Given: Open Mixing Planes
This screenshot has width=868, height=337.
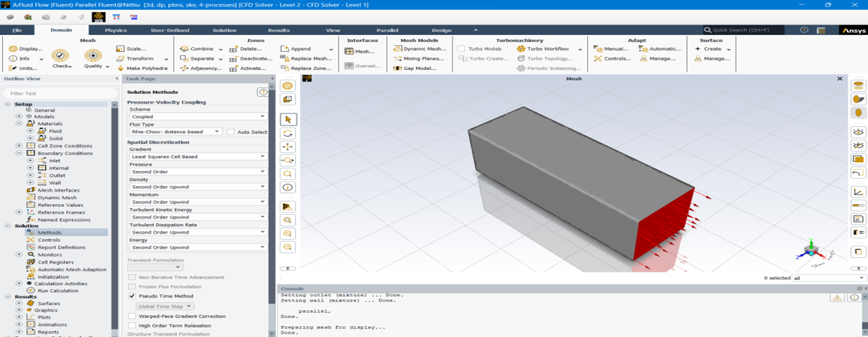Looking at the screenshot, I should pyautogui.click(x=419, y=59).
